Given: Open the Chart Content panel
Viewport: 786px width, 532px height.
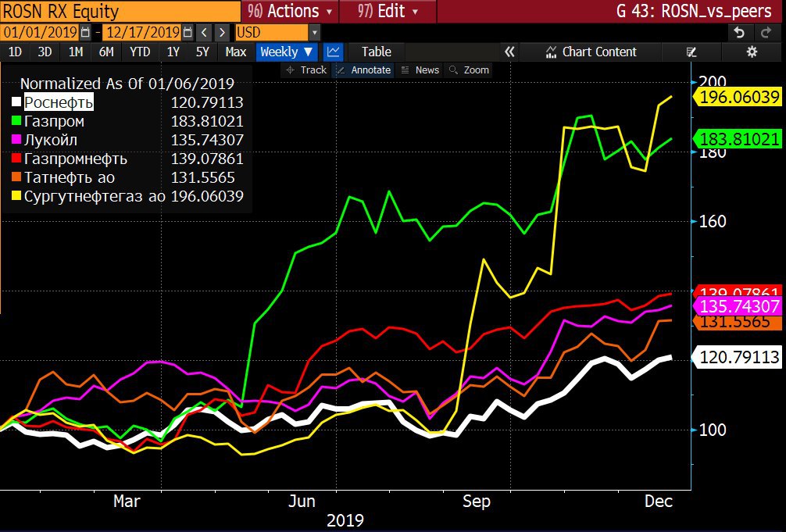Looking at the screenshot, I should coord(591,52).
